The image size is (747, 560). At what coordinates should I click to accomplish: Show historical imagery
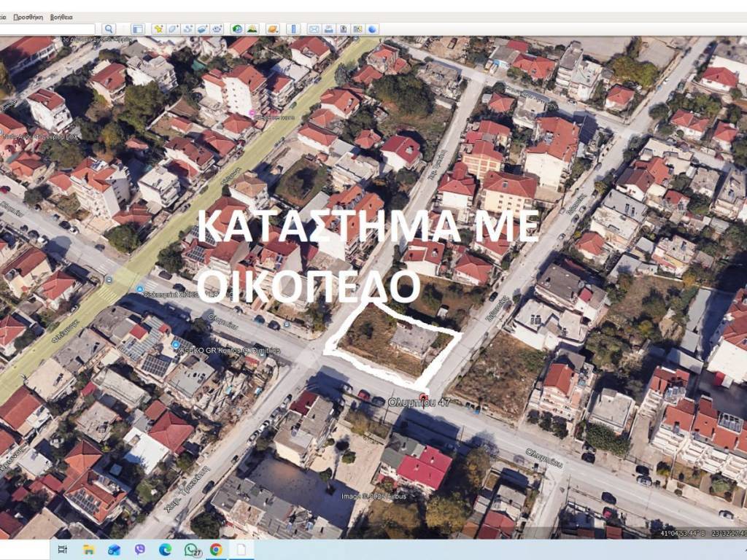(x=237, y=29)
